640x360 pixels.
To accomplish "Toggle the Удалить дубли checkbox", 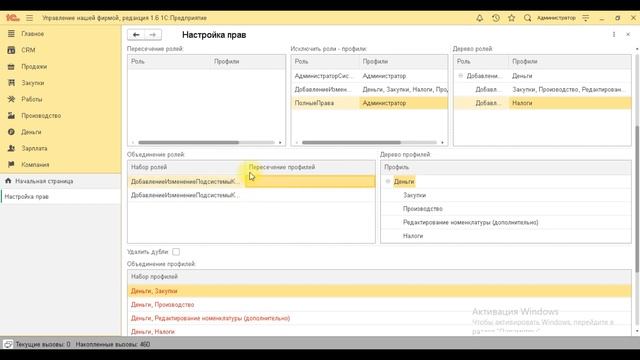I will [x=176, y=252].
